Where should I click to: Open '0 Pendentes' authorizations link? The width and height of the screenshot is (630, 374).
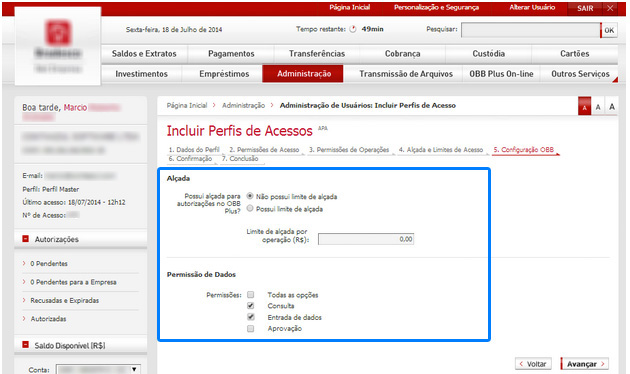49,264
